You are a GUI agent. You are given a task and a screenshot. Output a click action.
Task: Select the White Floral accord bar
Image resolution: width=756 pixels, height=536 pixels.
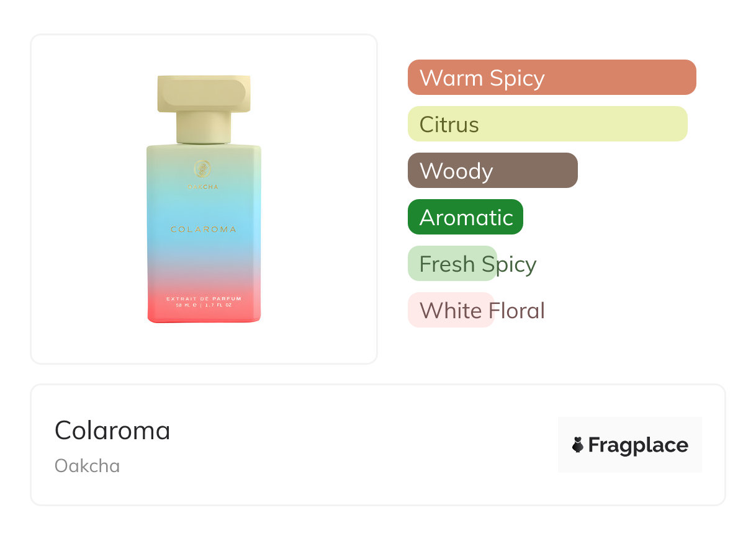tap(451, 310)
